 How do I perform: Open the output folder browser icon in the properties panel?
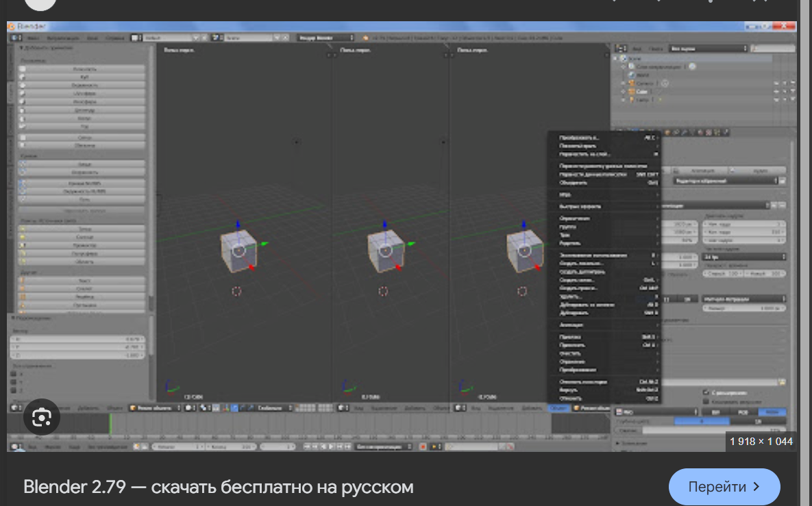pyautogui.click(x=782, y=382)
